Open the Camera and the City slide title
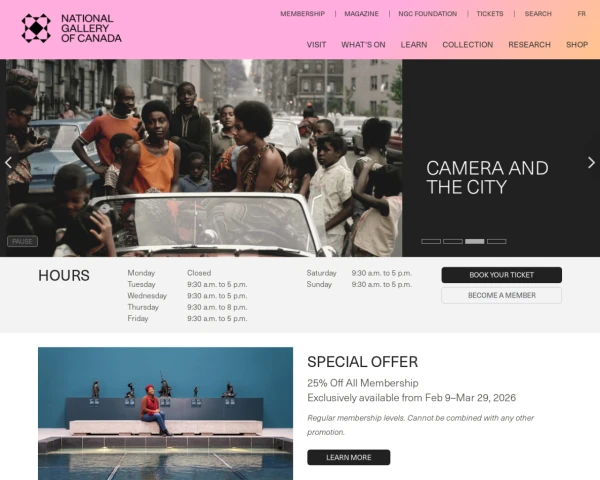Screen dimensions: 600x480 487,178
